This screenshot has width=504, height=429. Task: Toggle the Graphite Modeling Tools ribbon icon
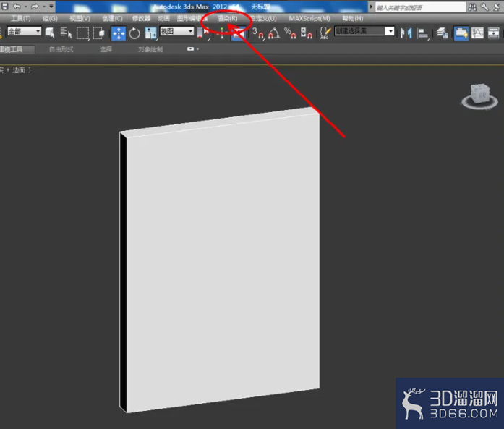[x=461, y=33]
